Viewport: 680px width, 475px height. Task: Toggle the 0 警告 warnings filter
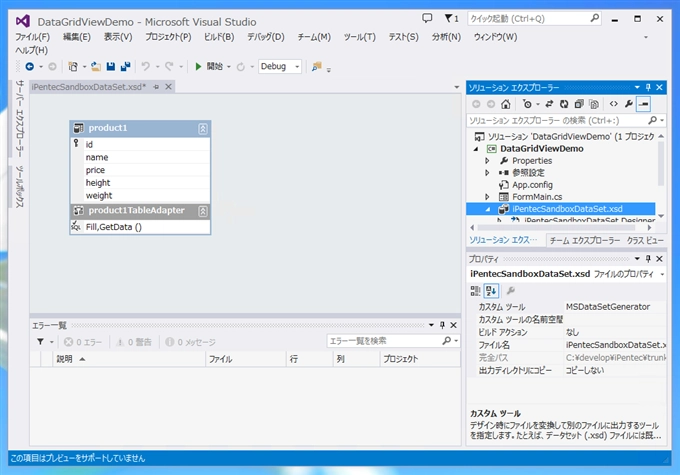(134, 342)
